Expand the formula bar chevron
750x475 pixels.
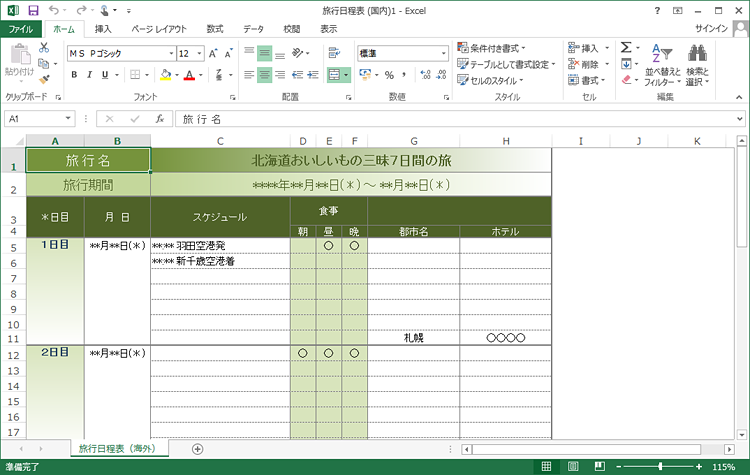point(739,119)
